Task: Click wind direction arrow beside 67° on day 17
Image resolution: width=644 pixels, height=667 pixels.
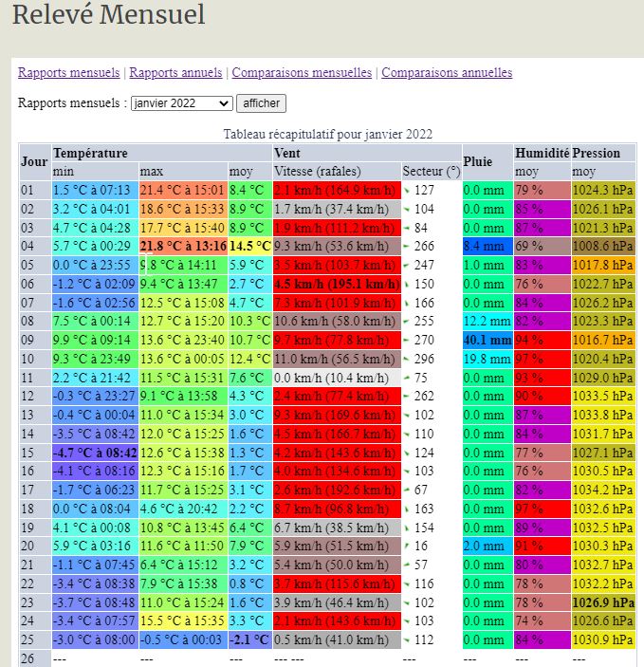Action: [x=407, y=489]
